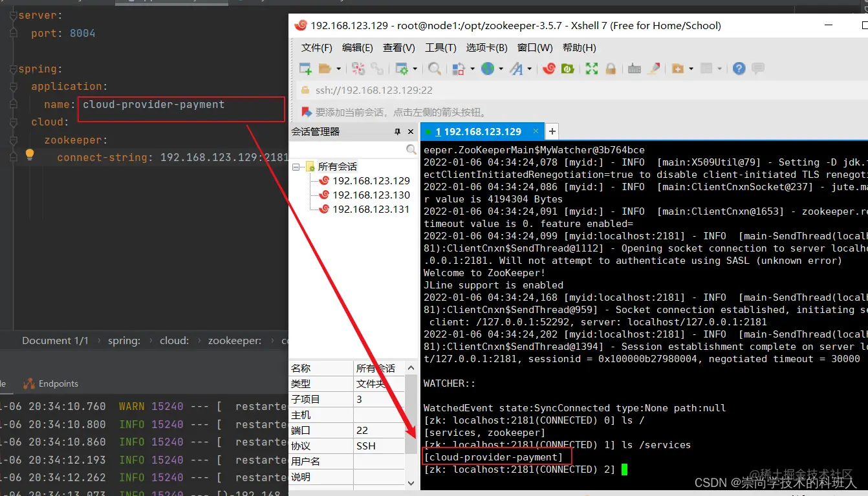Open the session Properties gear icon
Image resolution: width=868 pixels, height=496 pixels.
click(402, 69)
